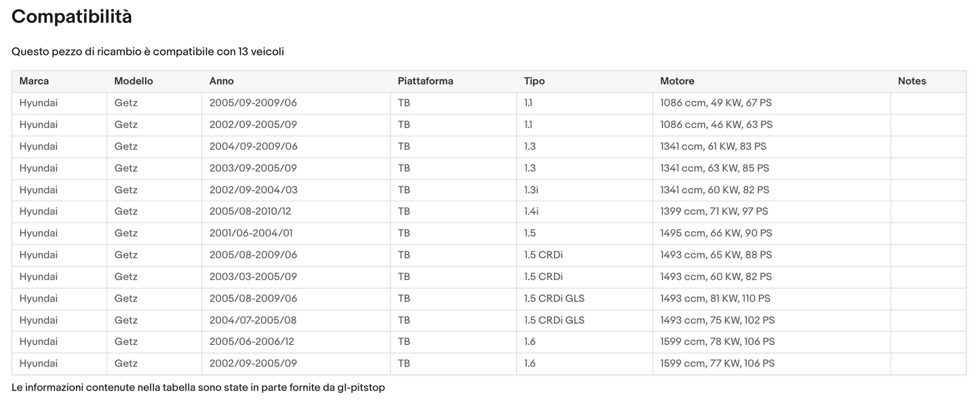Select engine cell 1399 ccm, 71 KW, 97 PS
The image size is (980, 408).
click(713, 211)
